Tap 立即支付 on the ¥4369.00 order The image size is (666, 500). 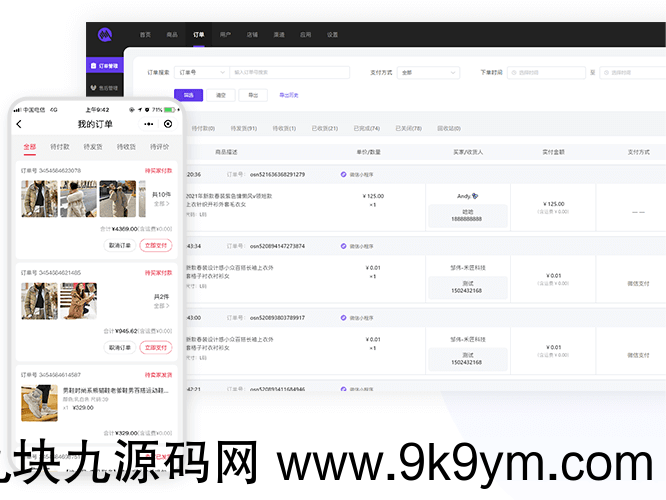[x=156, y=245]
